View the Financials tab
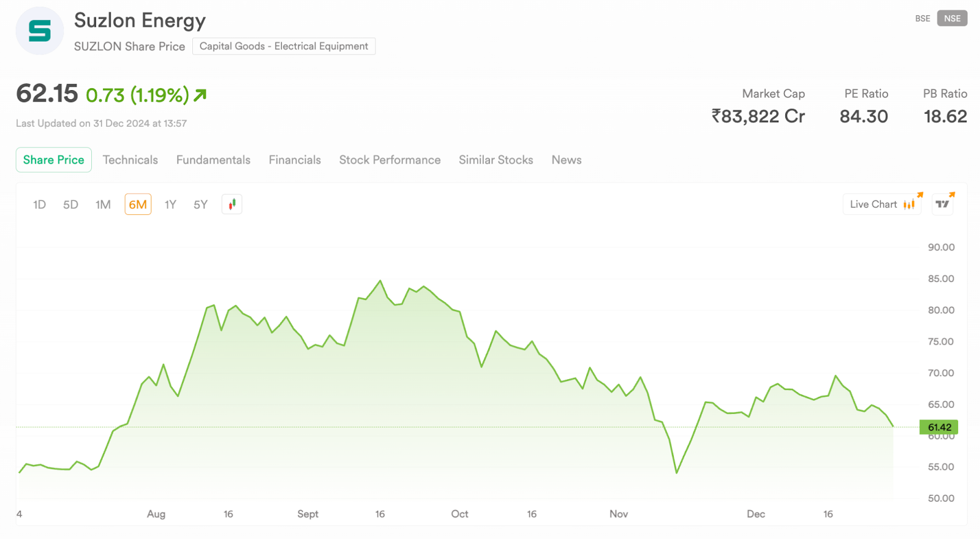 click(295, 160)
